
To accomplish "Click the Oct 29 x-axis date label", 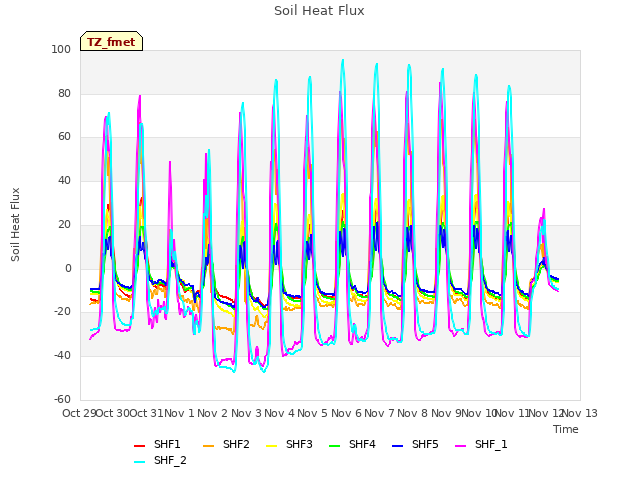I will 79,413.
